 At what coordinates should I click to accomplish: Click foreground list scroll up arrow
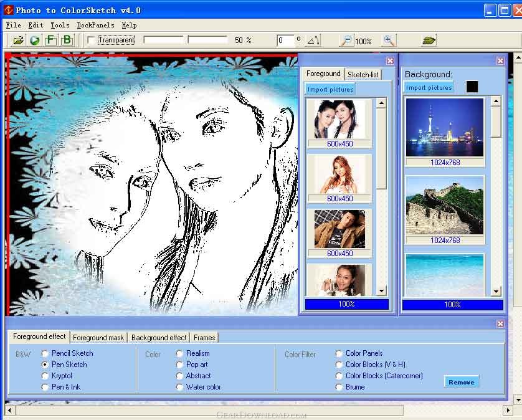381,103
